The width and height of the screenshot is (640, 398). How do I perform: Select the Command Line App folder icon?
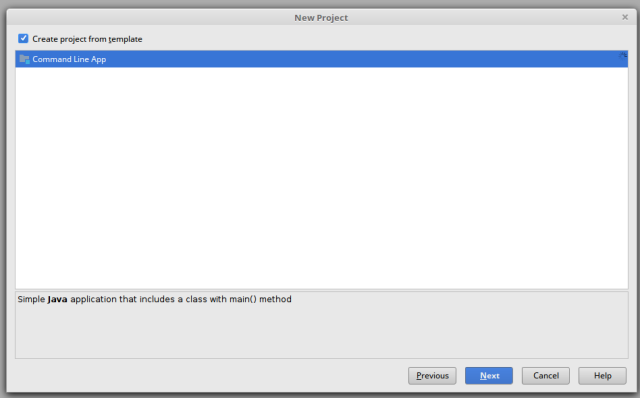pyautogui.click(x=24, y=59)
